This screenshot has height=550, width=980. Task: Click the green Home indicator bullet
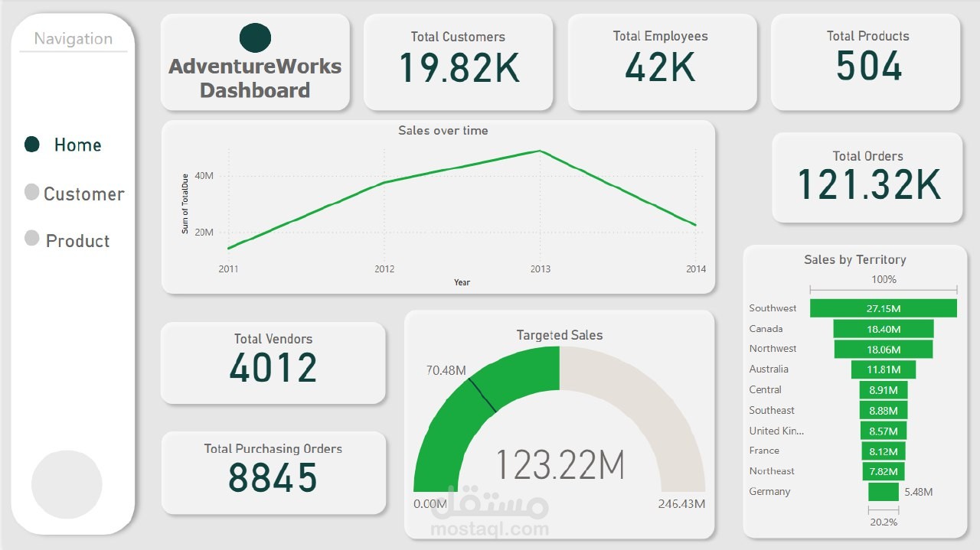32,144
